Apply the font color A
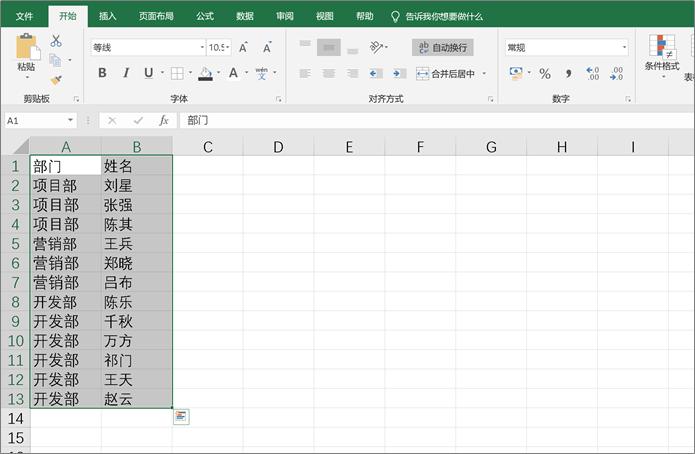This screenshot has height=454, width=695. coord(234,73)
